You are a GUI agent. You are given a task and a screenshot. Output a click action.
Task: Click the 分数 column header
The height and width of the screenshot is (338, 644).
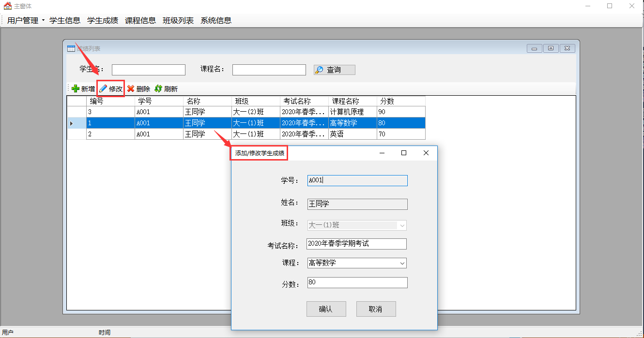pyautogui.click(x=401, y=101)
